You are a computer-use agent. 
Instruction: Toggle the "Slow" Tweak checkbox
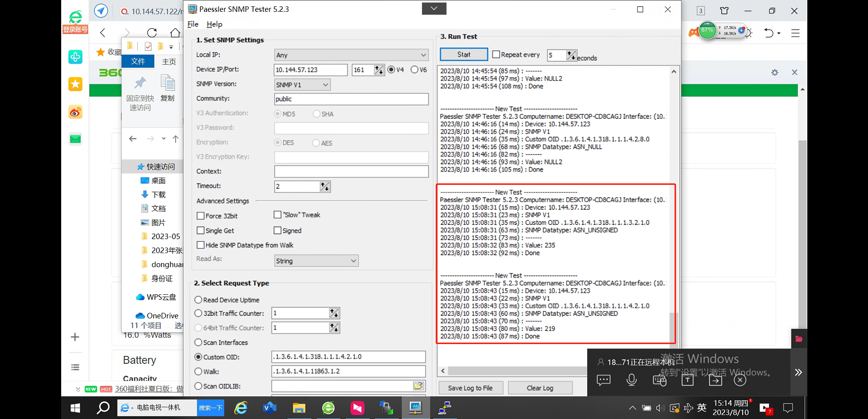[x=277, y=215]
